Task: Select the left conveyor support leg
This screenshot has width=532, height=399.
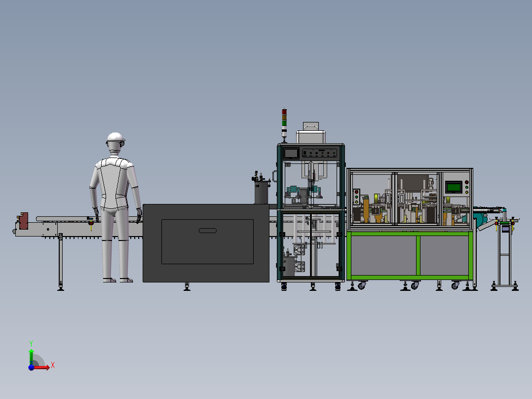Action: point(61,261)
